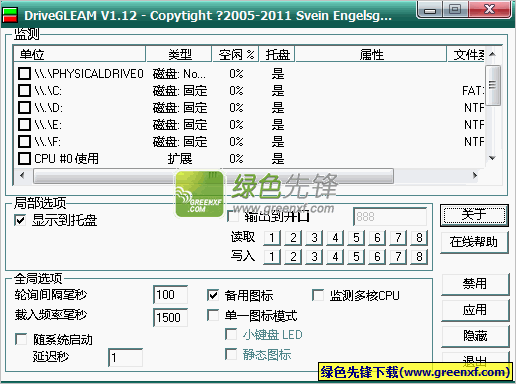Select 写入 pin button 1
Image resolution: width=516 pixels, height=384 pixels.
(272, 257)
